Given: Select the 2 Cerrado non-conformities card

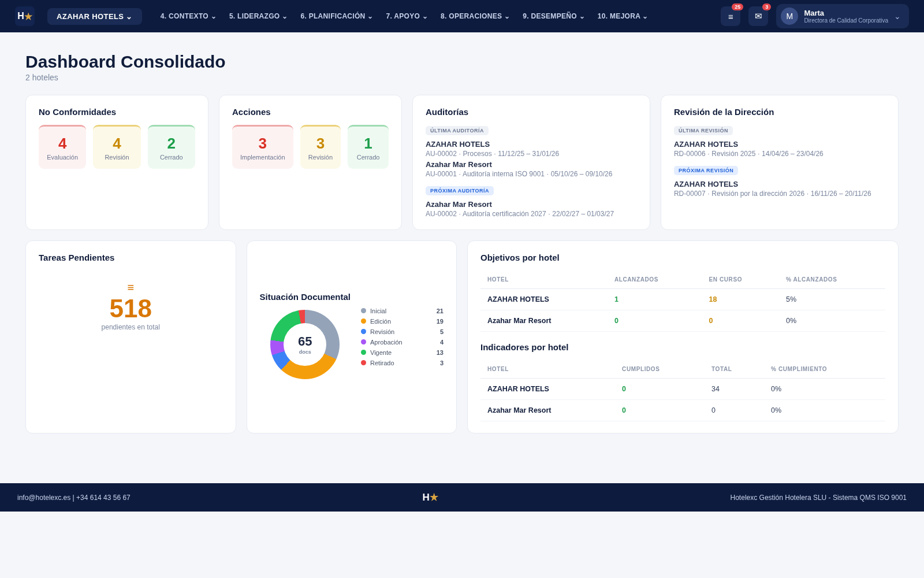Looking at the screenshot, I should click(172, 147).
